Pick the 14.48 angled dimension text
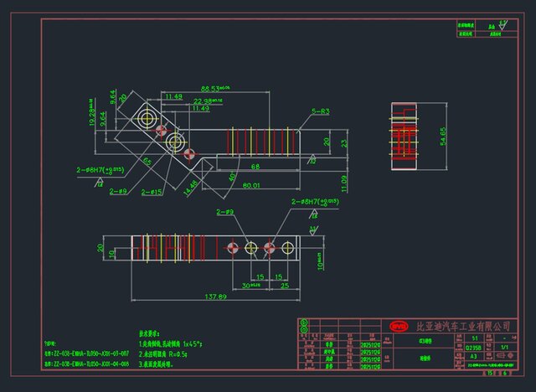Screen dimensions: 536x392 tap(191, 188)
